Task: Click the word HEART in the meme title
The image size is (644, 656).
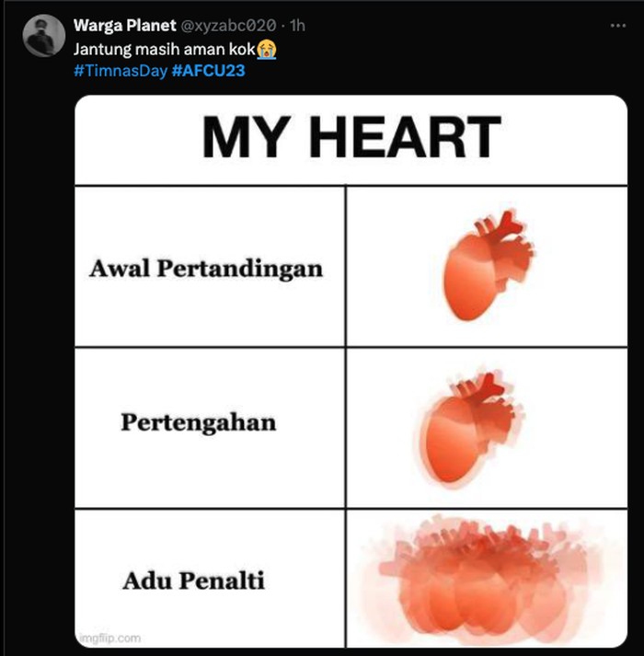Action: tap(405, 139)
